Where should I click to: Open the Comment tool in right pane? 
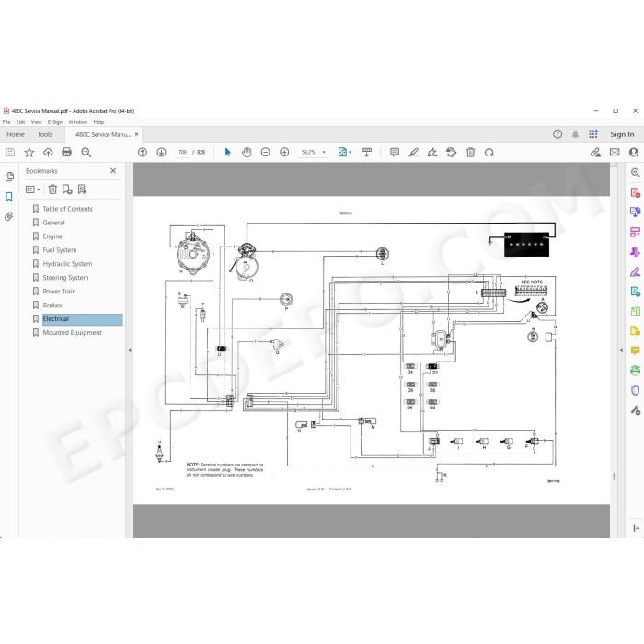635,351
